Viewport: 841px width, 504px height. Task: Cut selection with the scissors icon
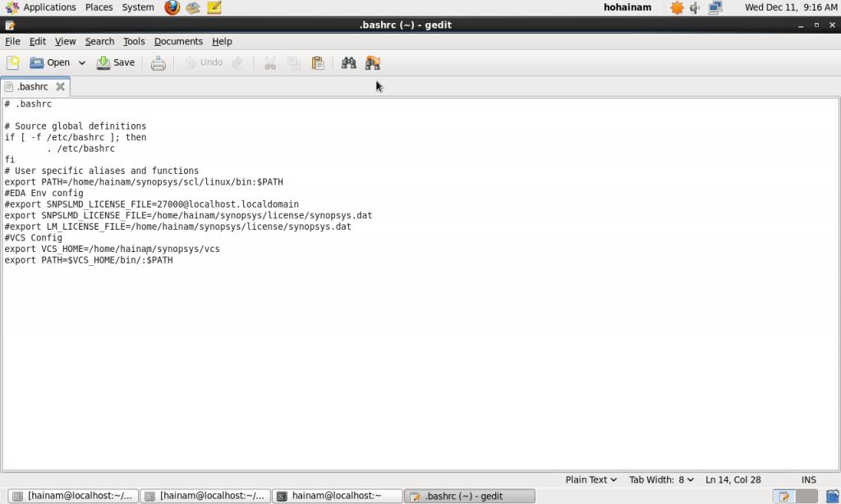tap(270, 63)
